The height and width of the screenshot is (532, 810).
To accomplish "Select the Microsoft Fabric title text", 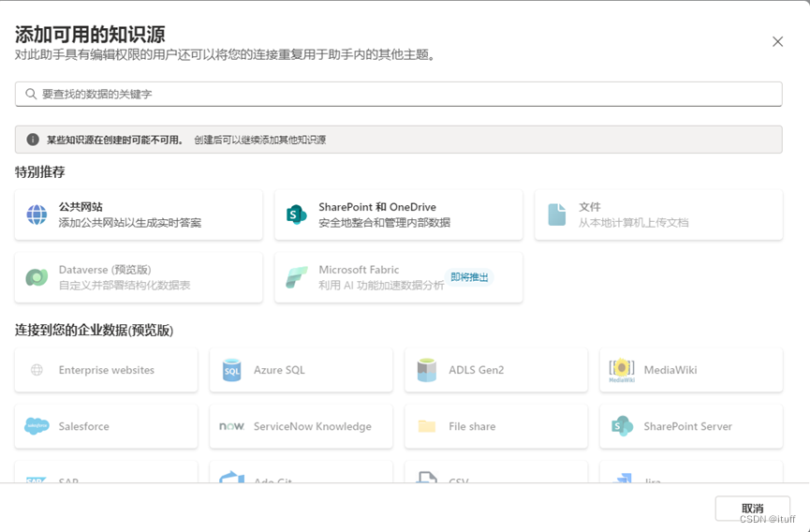I will pyautogui.click(x=359, y=270).
